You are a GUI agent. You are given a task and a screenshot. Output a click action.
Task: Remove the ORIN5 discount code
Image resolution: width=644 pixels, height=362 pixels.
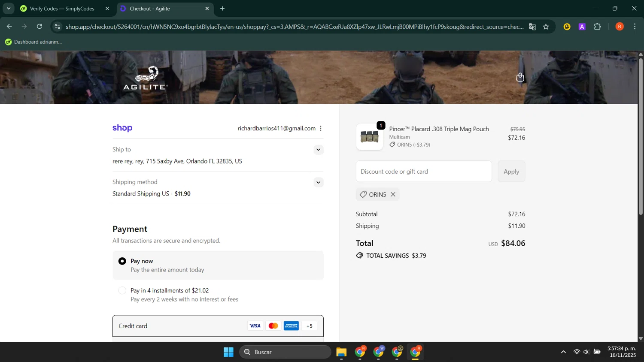click(393, 194)
